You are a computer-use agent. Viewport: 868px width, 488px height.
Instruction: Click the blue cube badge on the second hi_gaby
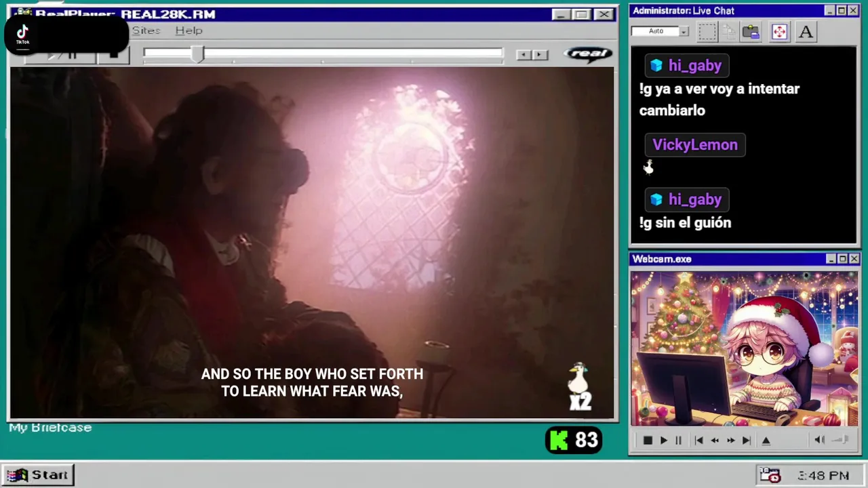pos(656,200)
